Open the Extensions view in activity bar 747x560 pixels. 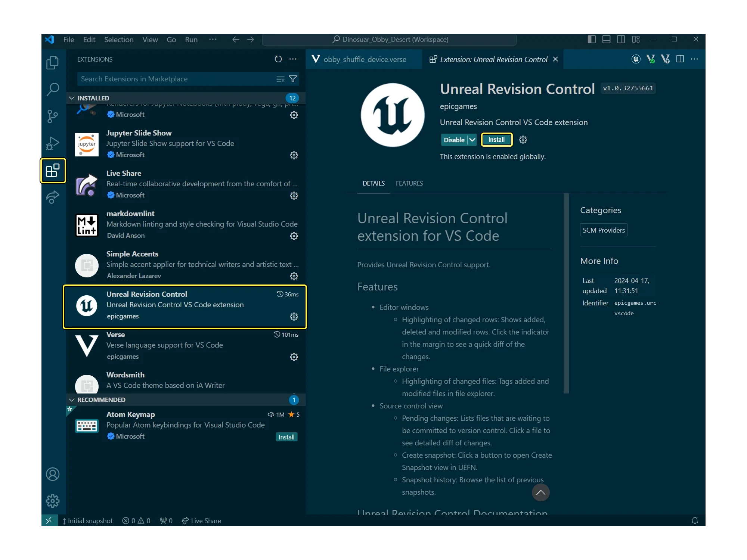[x=53, y=170]
